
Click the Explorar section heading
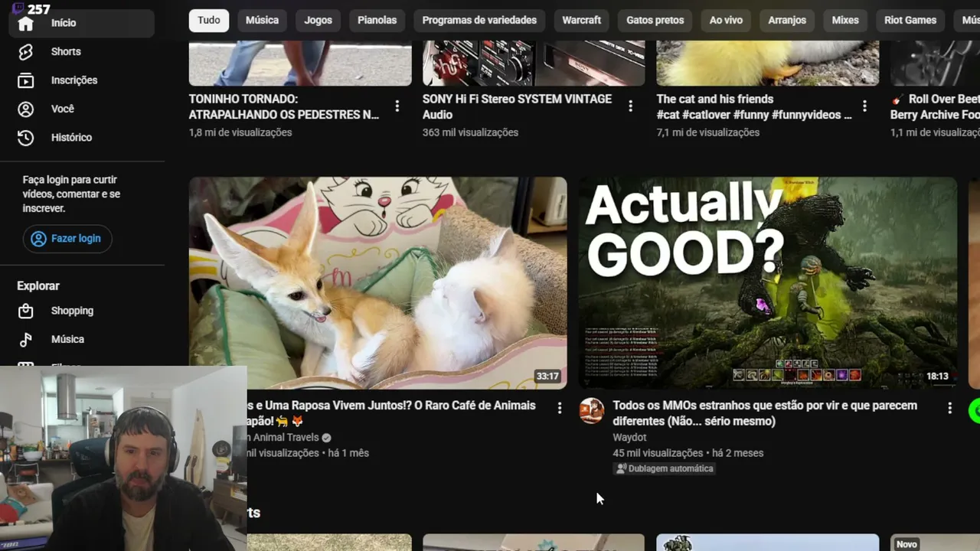(38, 285)
